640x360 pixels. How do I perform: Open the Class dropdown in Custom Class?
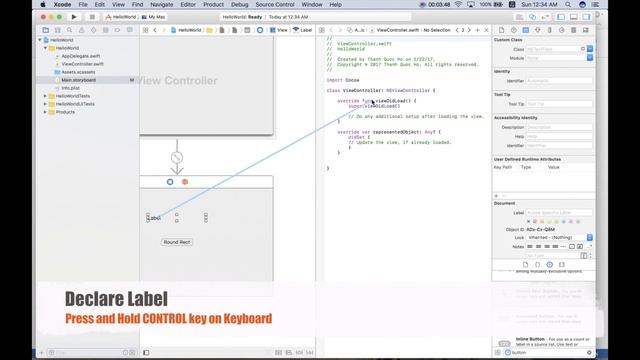tap(590, 49)
